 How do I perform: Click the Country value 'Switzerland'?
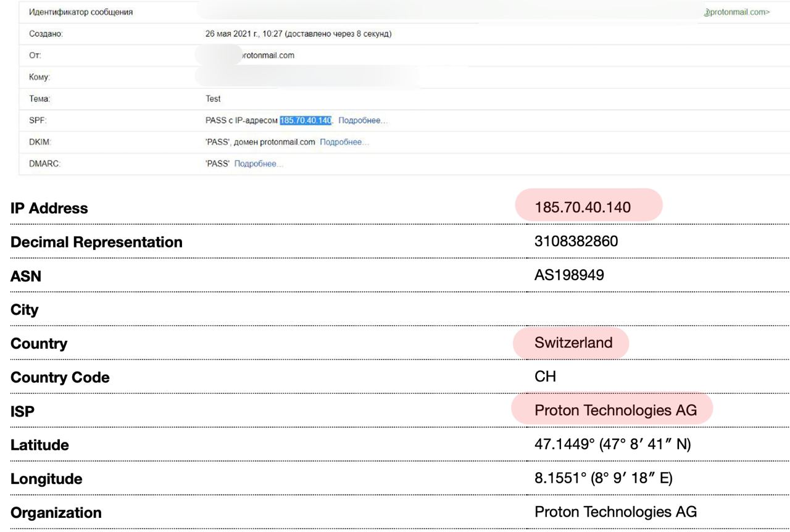(573, 343)
